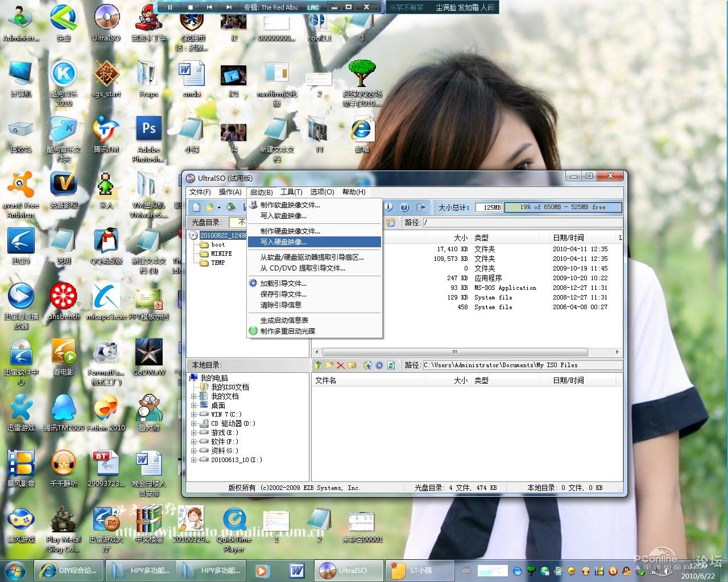Click the New image toolbar icon
The width and height of the screenshot is (728, 582).
196,207
